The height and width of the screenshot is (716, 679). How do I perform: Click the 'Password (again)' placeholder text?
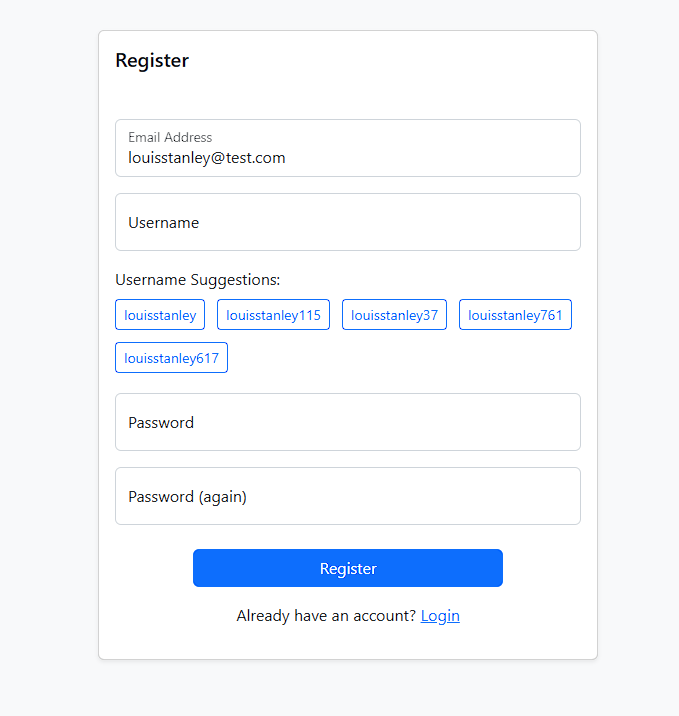(187, 497)
